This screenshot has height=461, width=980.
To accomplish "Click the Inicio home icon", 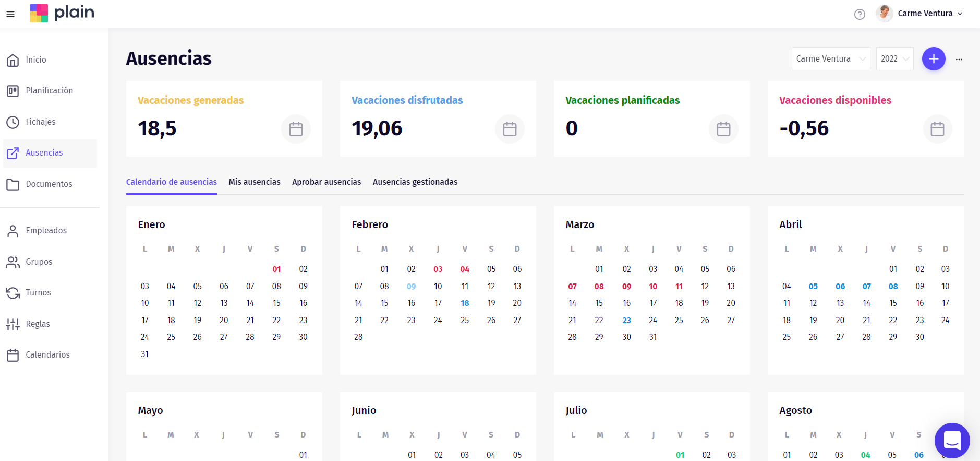I will (x=13, y=60).
